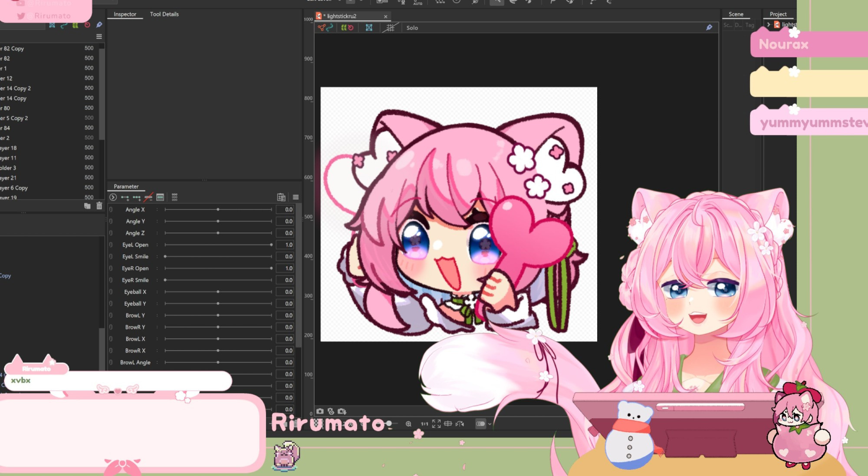868x476 pixels.
Task: Click the trash delete icon in parts panel
Action: click(x=99, y=206)
